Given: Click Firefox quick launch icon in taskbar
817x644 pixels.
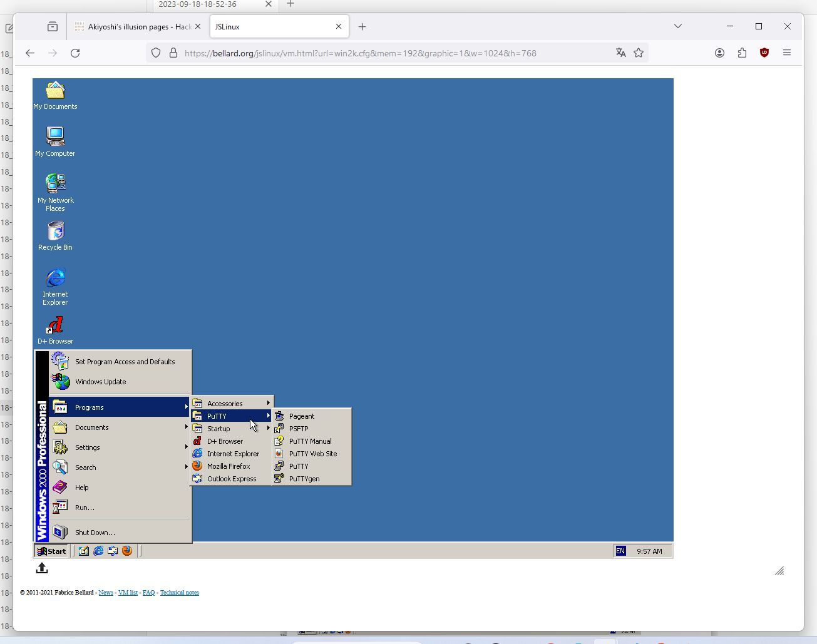Looking at the screenshot, I should coord(127,551).
